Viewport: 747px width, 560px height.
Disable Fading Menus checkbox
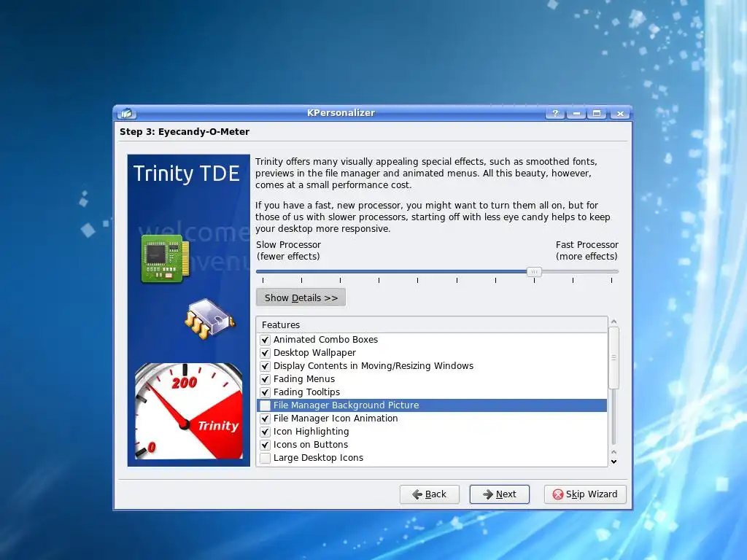pyautogui.click(x=266, y=379)
